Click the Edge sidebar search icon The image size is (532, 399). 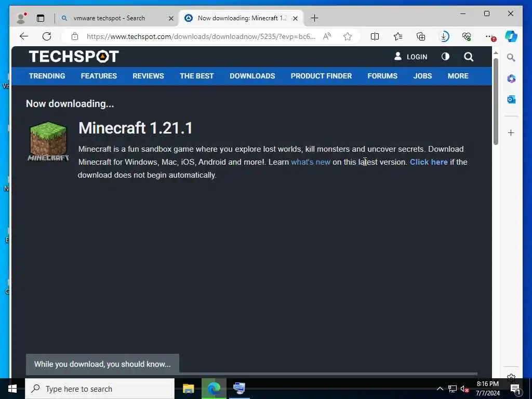(511, 57)
